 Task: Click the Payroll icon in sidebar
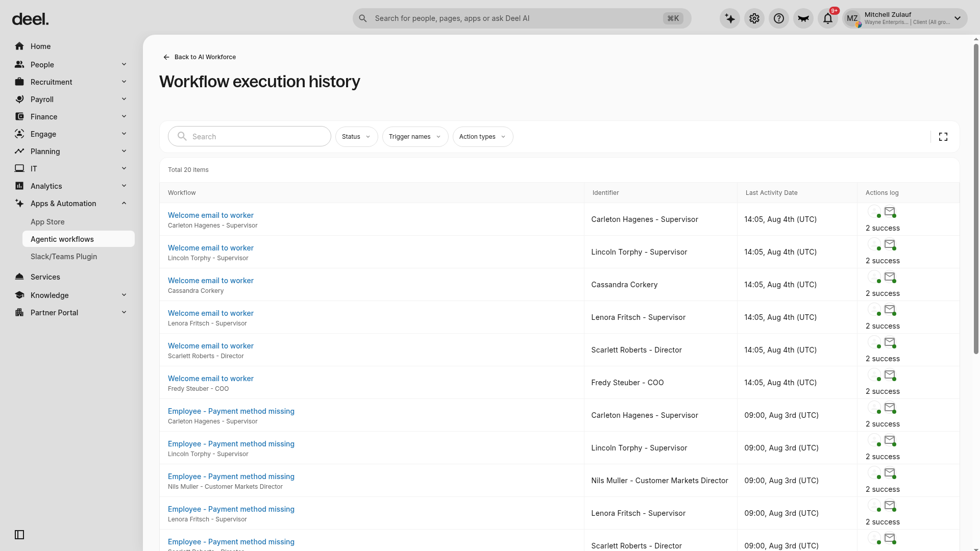19,99
